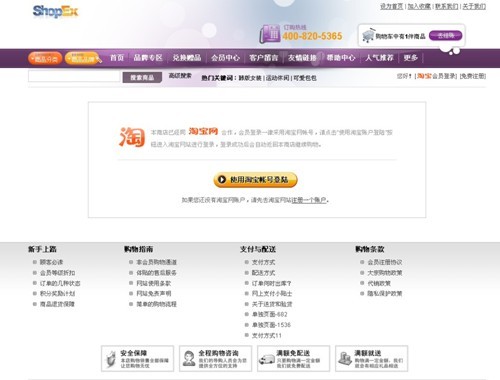Image resolution: width=500 pixels, height=380 pixels.
Task: Click the purple 去结账 checkout button
Action: [x=446, y=35]
